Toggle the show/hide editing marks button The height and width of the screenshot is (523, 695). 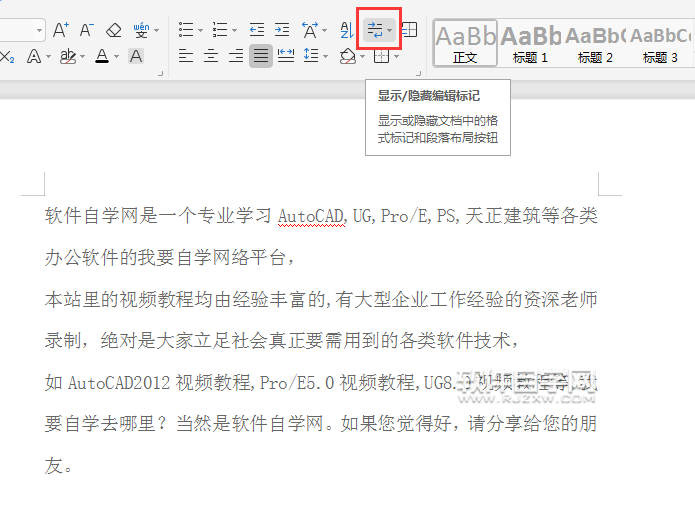click(375, 30)
